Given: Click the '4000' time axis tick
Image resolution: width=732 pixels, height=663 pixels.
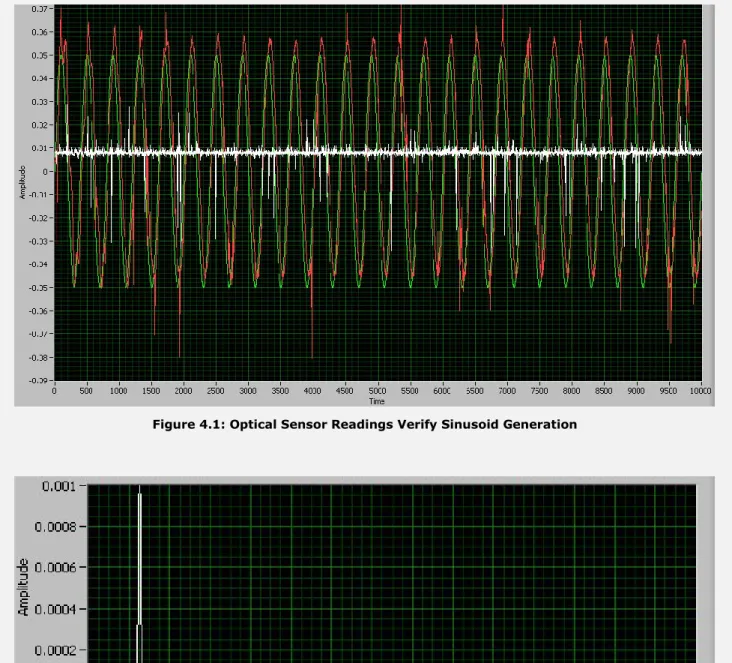Looking at the screenshot, I should [312, 391].
